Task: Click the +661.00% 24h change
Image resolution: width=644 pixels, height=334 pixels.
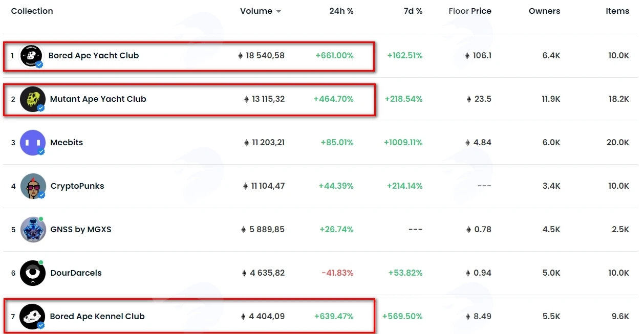Action: point(335,56)
